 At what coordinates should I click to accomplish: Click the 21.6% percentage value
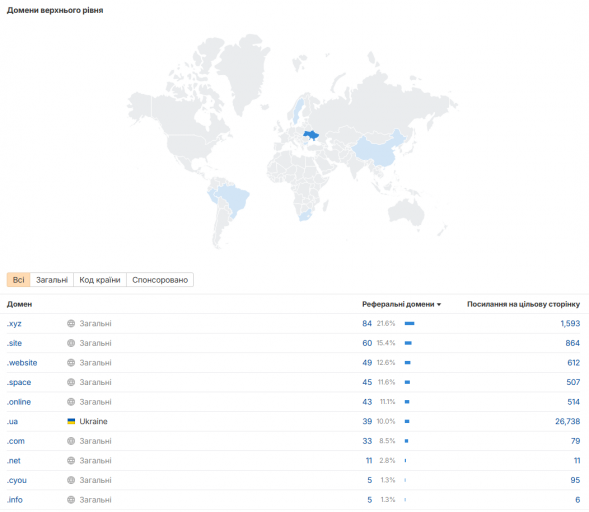pos(386,323)
